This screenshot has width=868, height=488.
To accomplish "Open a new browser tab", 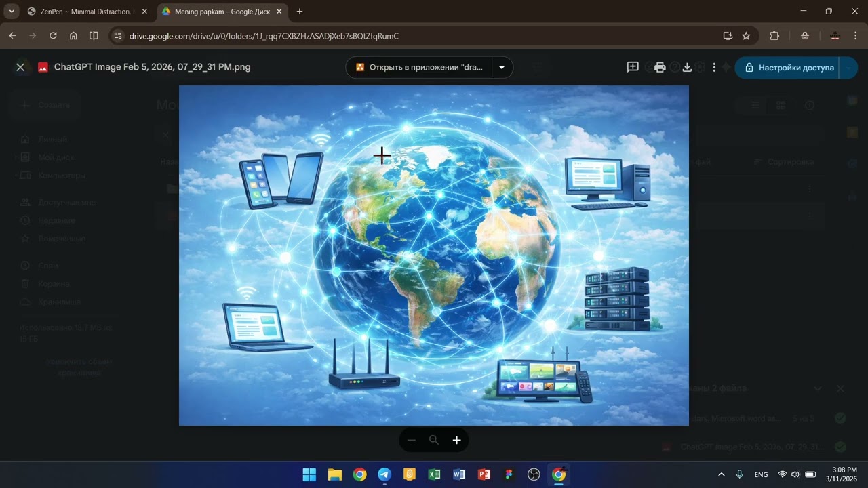I will [300, 12].
